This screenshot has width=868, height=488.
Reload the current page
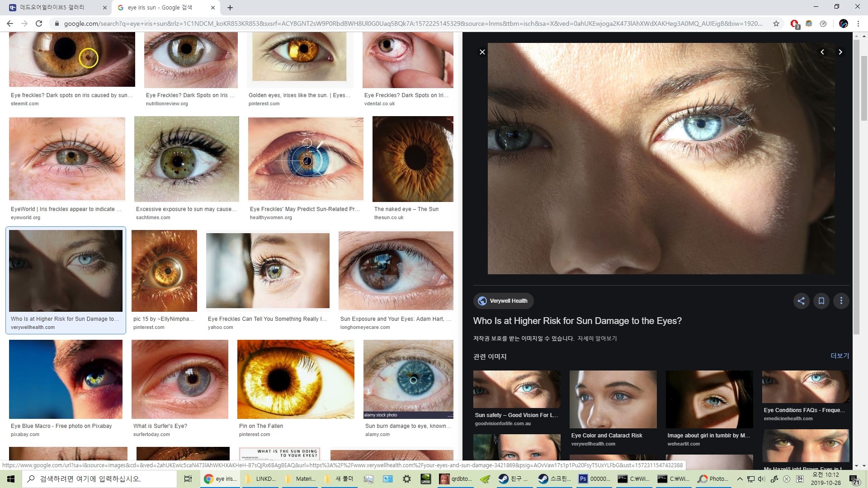click(x=39, y=23)
